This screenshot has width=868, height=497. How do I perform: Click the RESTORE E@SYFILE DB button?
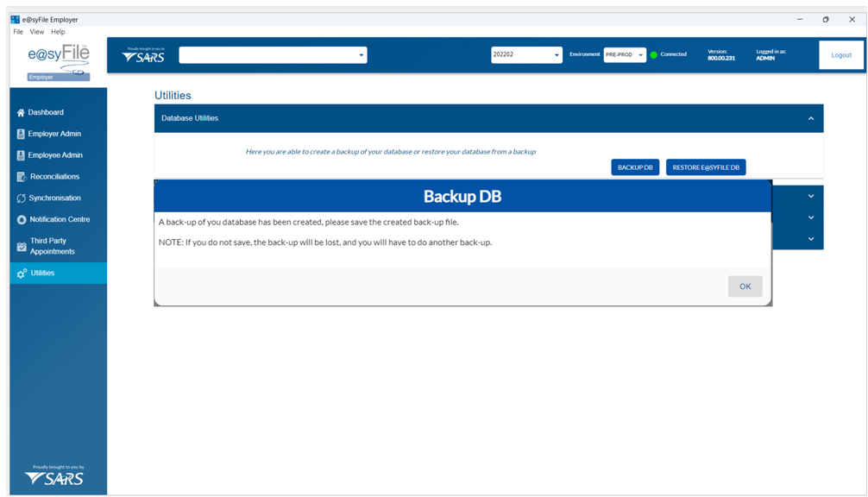click(706, 167)
